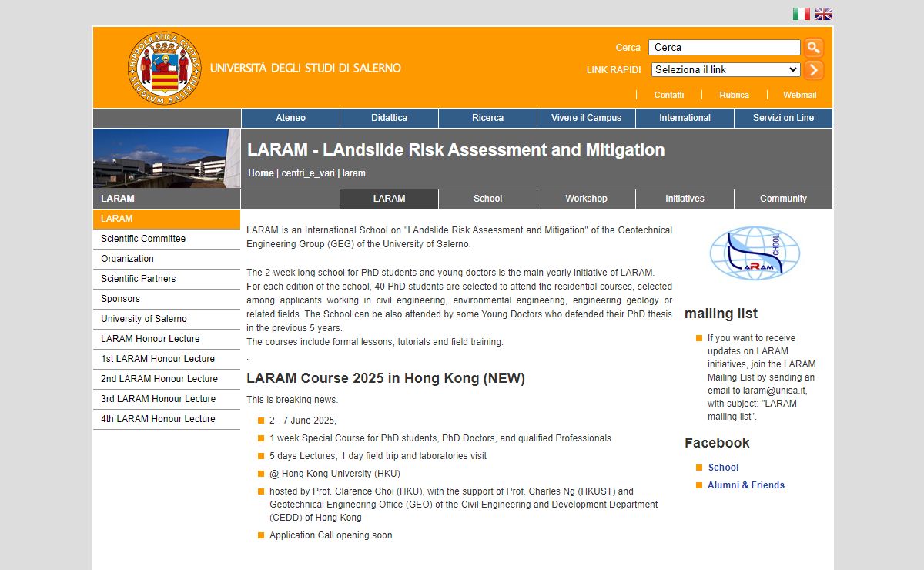Select the Community tab
The height and width of the screenshot is (570, 924).
pyautogui.click(x=783, y=199)
